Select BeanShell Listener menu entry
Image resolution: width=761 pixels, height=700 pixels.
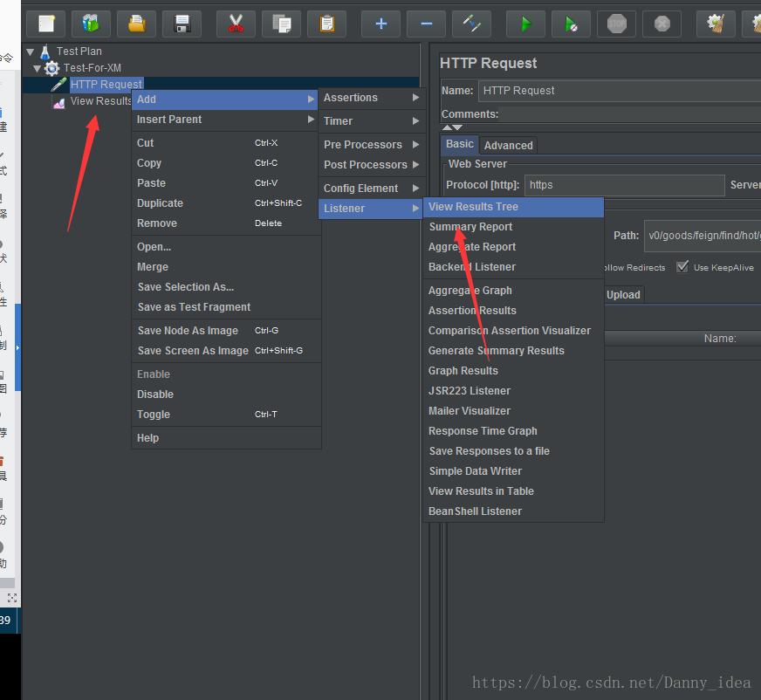pos(514,511)
